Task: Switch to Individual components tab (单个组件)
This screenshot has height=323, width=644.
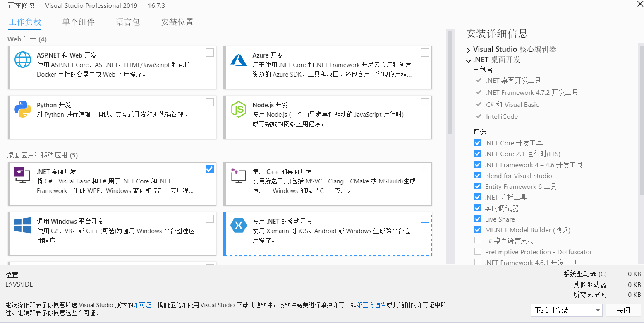Action: click(79, 22)
